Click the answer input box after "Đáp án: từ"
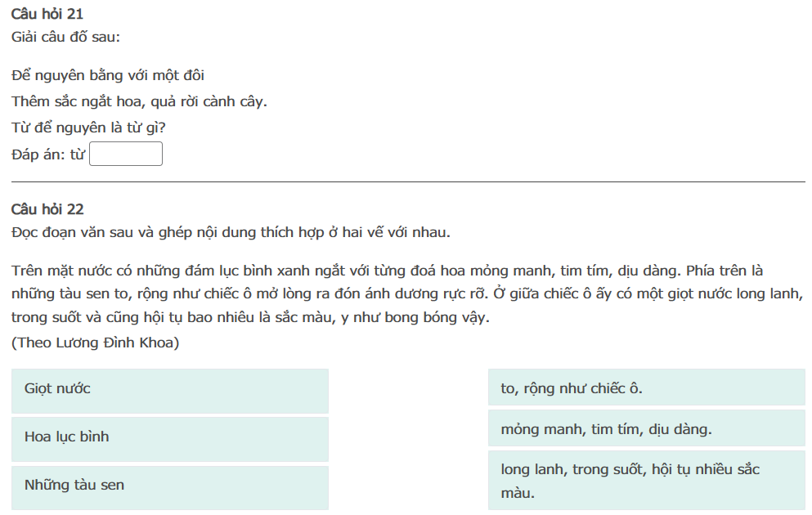Screen dimensions: 812x515 (x=126, y=154)
